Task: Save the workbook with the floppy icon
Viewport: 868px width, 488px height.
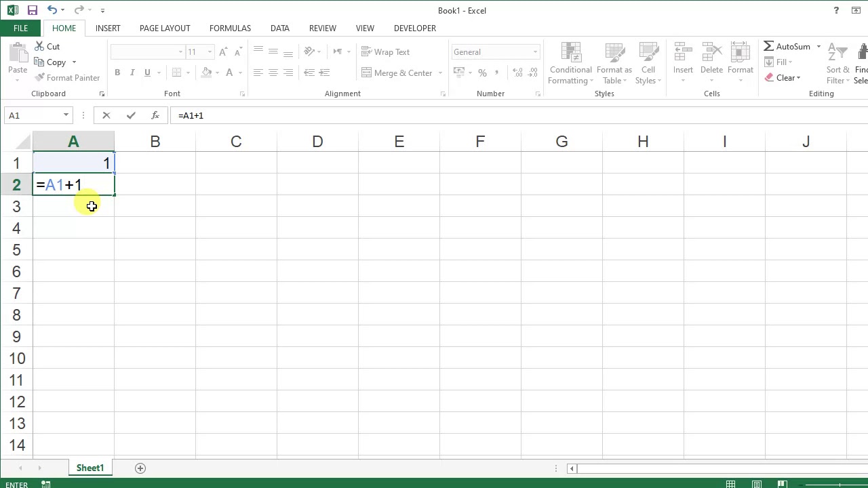Action: [32, 10]
